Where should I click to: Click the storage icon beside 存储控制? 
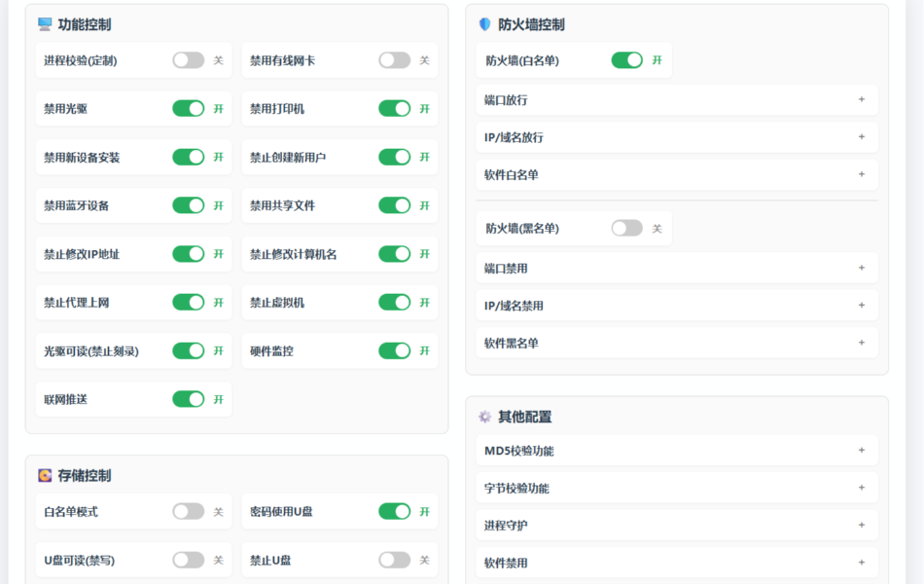click(x=45, y=476)
